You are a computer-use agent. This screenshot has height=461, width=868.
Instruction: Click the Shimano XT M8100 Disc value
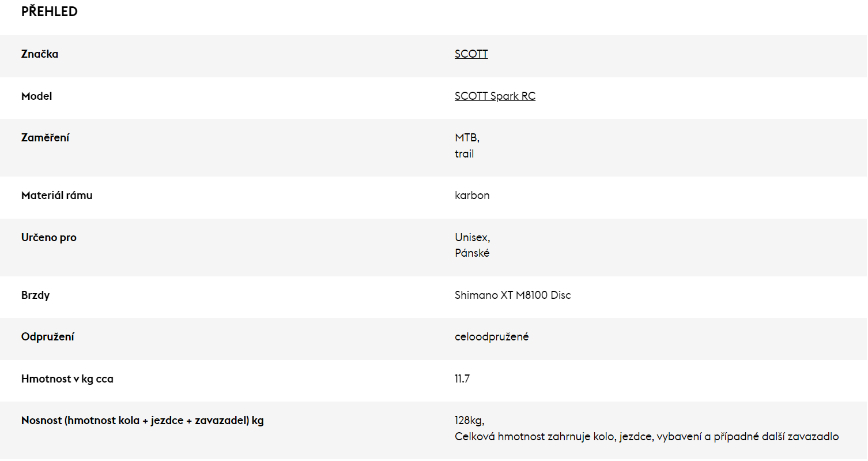click(512, 295)
